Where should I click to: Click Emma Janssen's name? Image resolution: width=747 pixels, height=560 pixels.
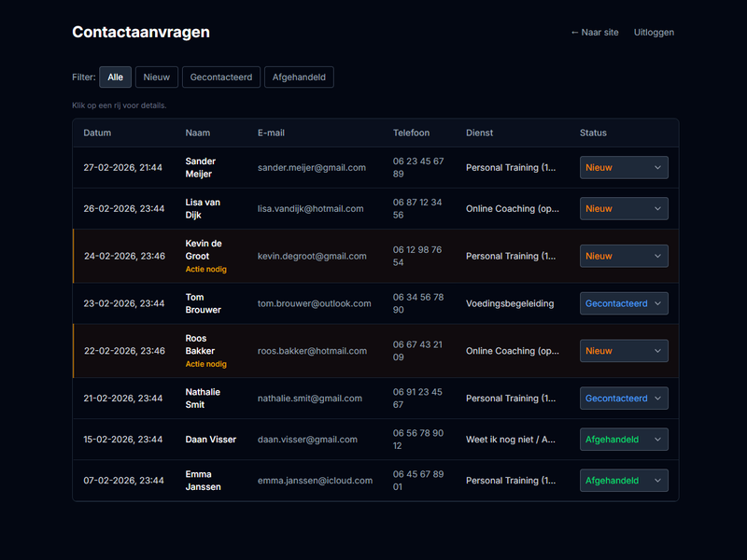pyautogui.click(x=203, y=481)
